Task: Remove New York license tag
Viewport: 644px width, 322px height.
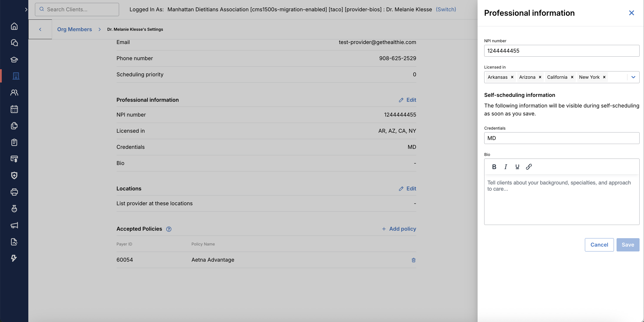Action: point(604,77)
